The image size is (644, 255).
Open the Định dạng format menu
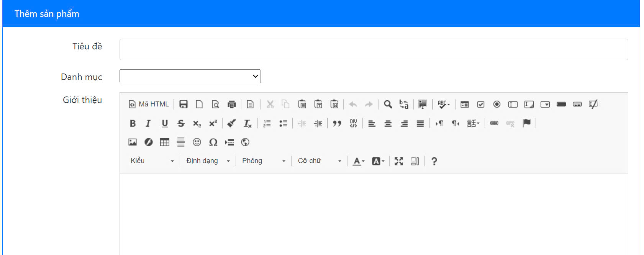click(208, 161)
